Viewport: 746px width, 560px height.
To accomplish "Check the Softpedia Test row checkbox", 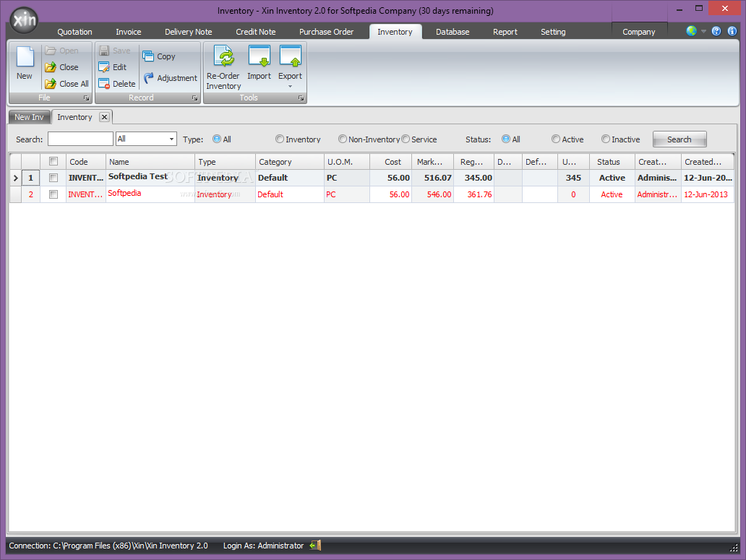I will (53, 178).
